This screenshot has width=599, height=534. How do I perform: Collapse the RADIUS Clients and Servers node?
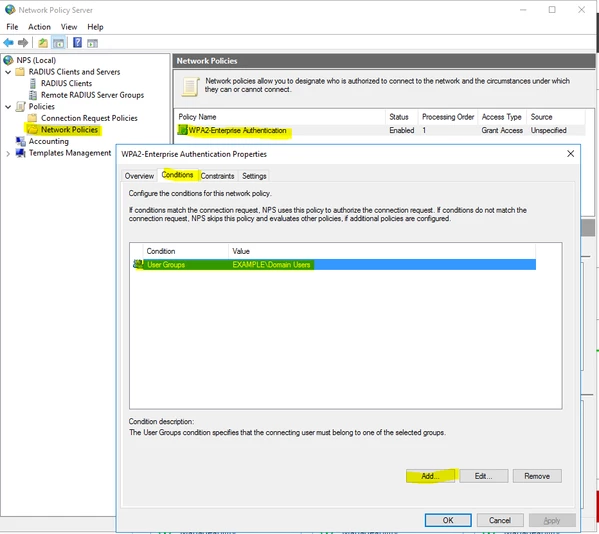[8, 72]
